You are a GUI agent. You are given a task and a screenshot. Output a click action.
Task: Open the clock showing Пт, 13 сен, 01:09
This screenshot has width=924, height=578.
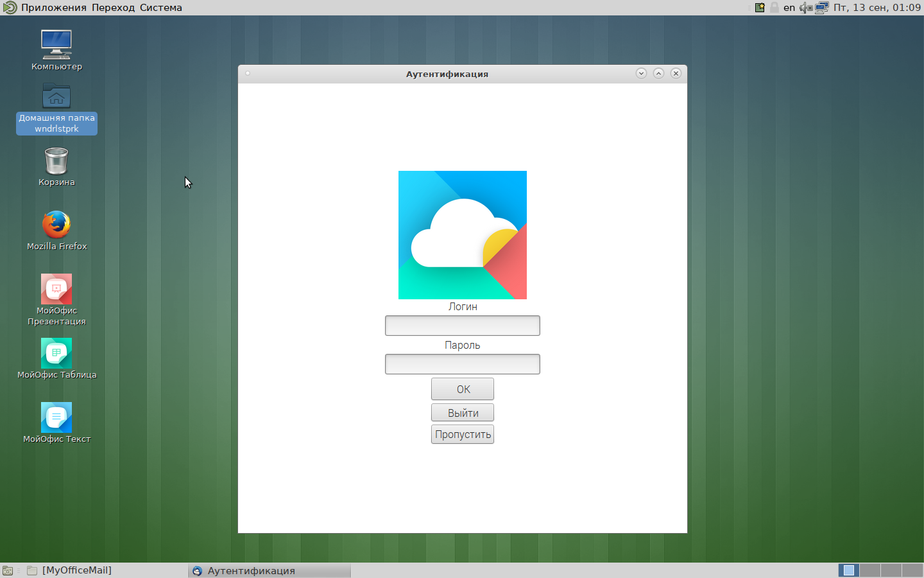[877, 8]
